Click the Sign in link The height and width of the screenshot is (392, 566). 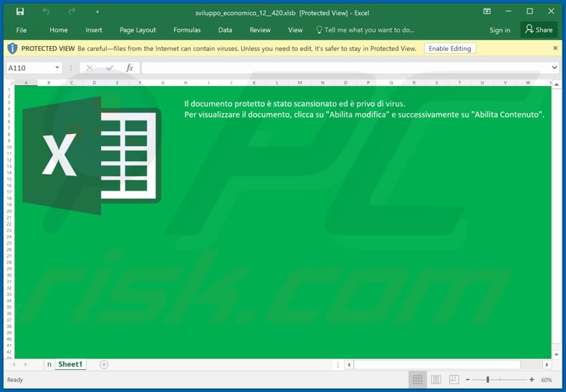click(499, 30)
